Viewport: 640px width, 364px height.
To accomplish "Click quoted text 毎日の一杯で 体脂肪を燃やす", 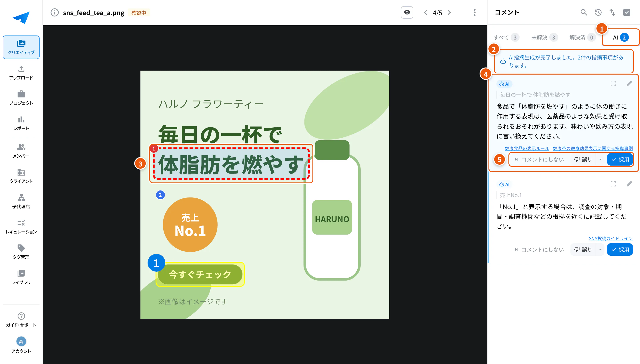I will click(535, 95).
